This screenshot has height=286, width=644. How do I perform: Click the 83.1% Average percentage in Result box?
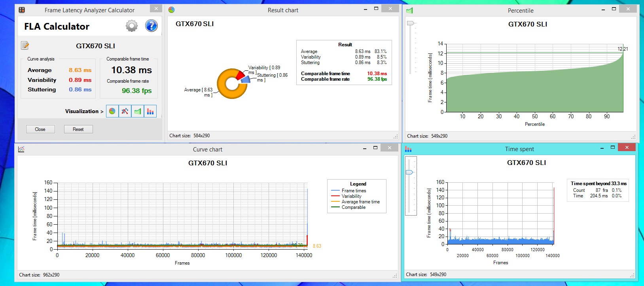(381, 51)
